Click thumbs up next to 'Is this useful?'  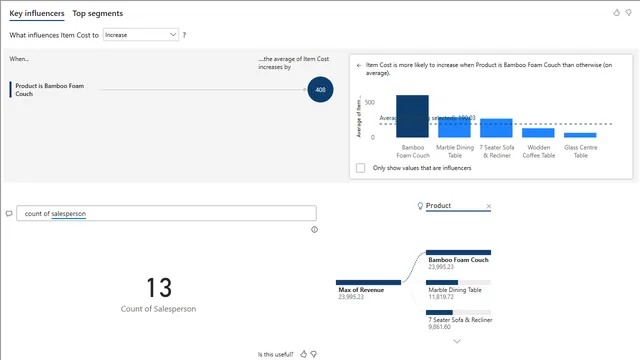click(x=303, y=354)
